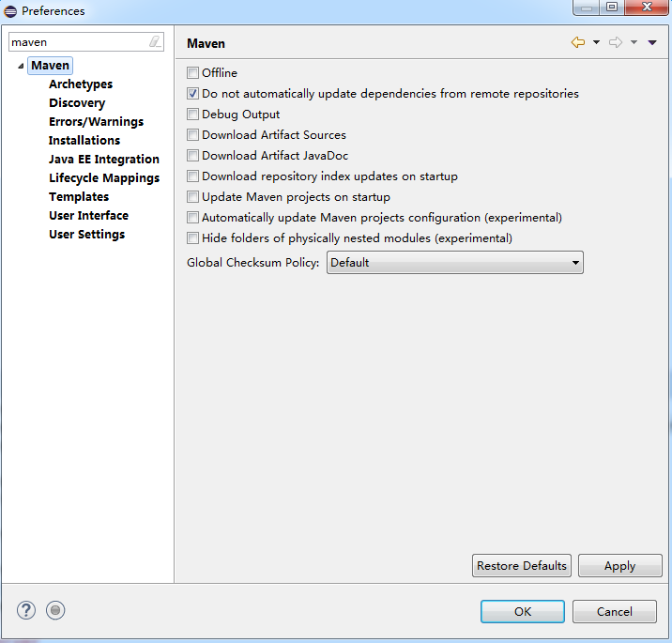Uncheck Do not automatically update dependencies
This screenshot has height=643, width=672.
[192, 94]
